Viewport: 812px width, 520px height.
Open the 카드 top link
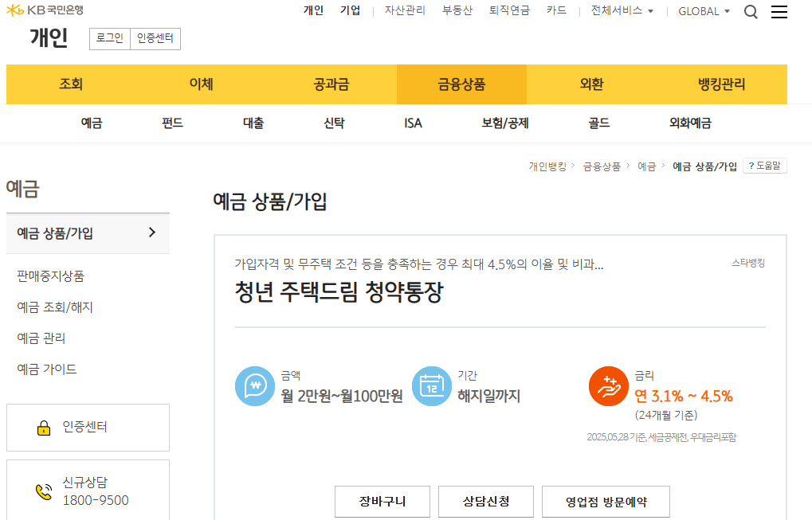pyautogui.click(x=557, y=10)
